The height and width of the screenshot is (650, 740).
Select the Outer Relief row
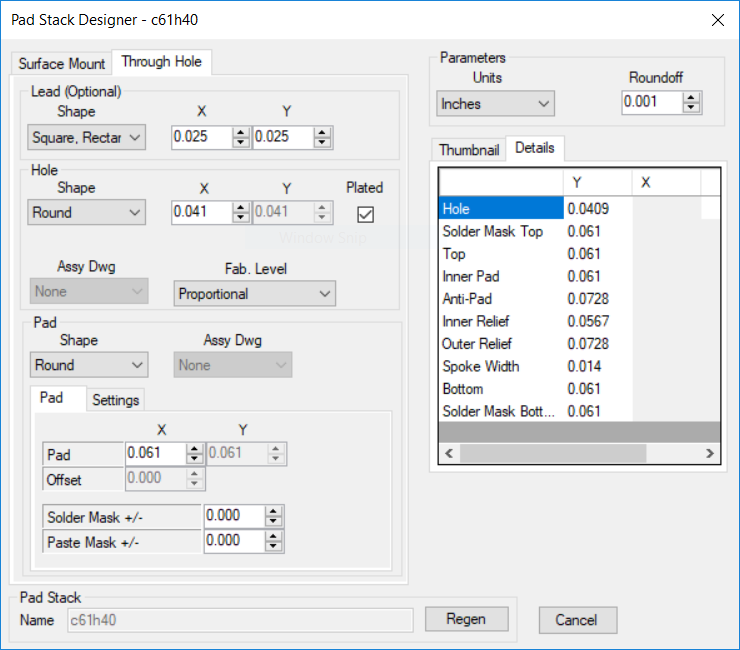click(x=501, y=344)
